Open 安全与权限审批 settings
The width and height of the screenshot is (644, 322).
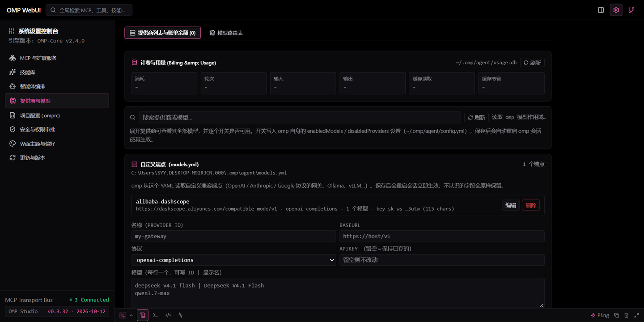(57, 130)
